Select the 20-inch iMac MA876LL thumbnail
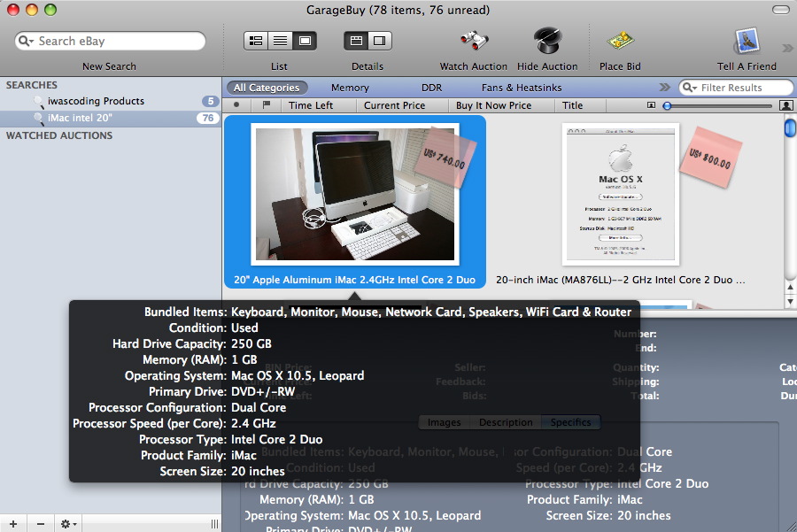The height and width of the screenshot is (532, 797). 621,194
